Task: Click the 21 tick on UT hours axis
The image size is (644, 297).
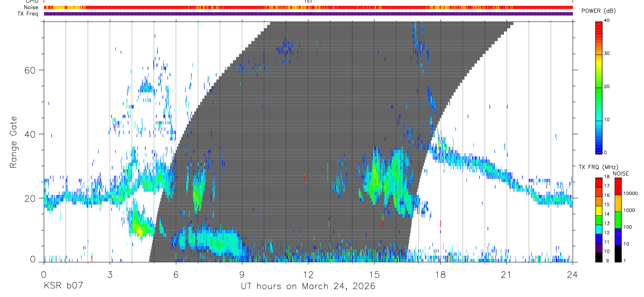Action: coord(506,274)
